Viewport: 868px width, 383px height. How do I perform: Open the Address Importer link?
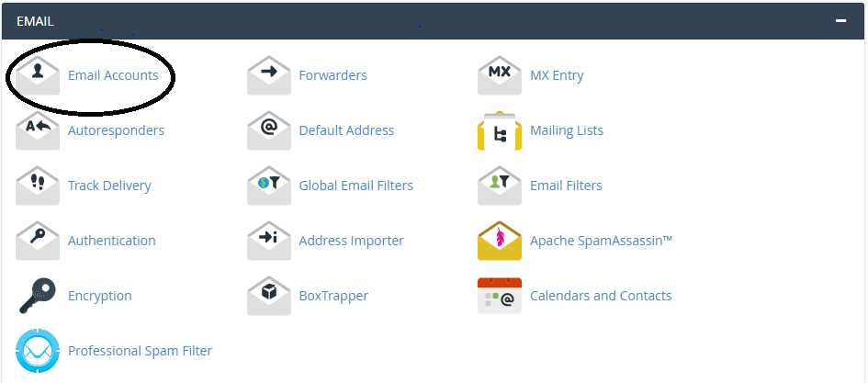coord(351,241)
